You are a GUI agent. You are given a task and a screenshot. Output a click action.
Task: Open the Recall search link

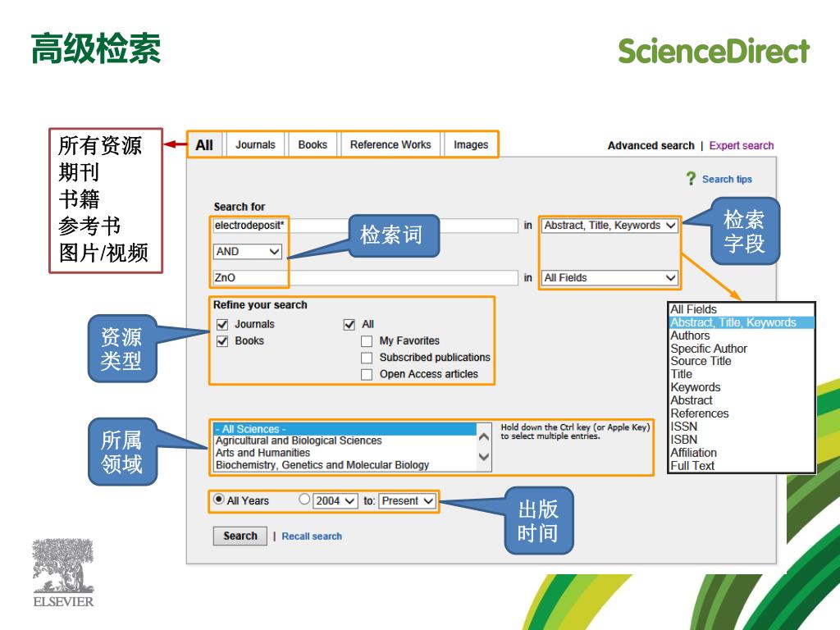tap(312, 536)
